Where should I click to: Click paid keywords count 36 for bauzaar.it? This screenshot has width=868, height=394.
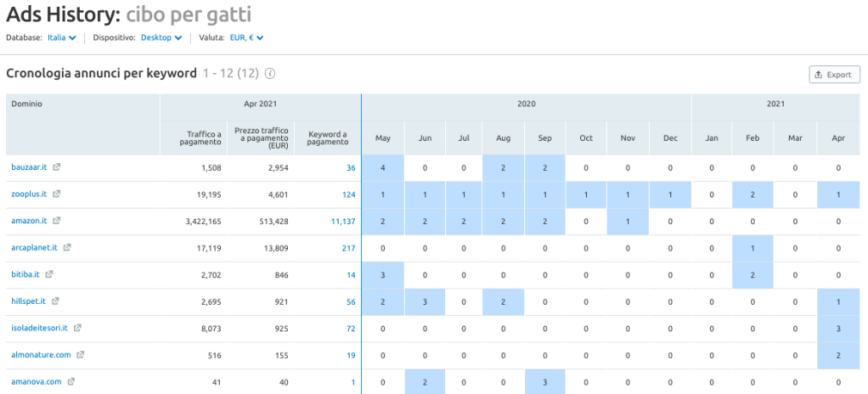[x=351, y=167]
